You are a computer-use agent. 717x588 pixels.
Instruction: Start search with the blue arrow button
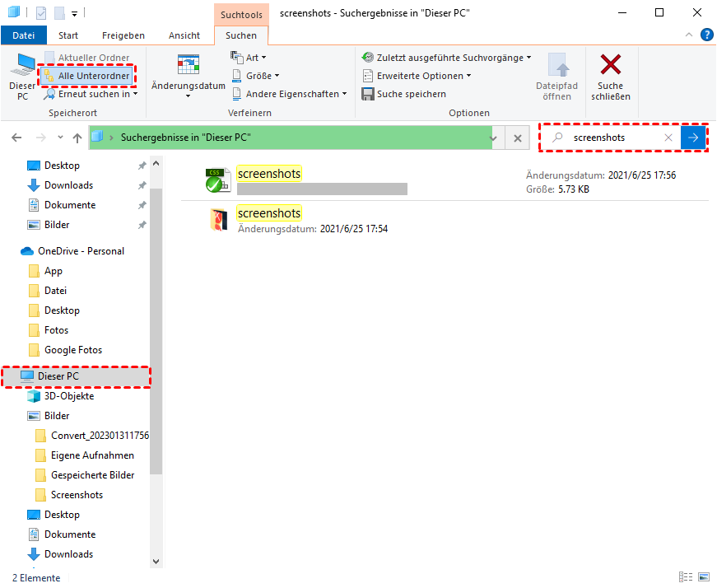(x=693, y=138)
